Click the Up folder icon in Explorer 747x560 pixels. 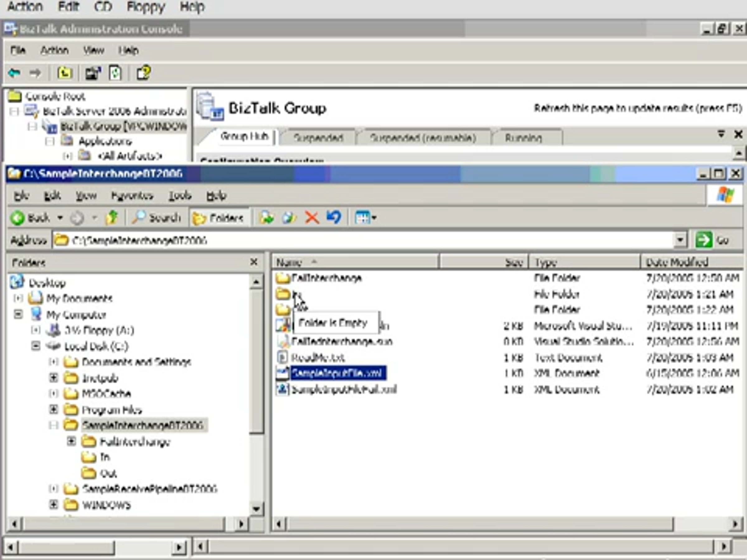click(111, 218)
